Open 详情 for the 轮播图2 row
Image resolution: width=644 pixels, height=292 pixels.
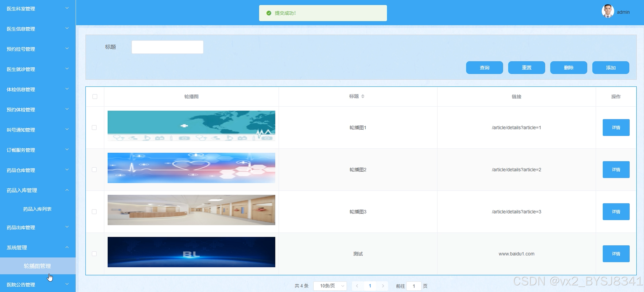(x=616, y=170)
